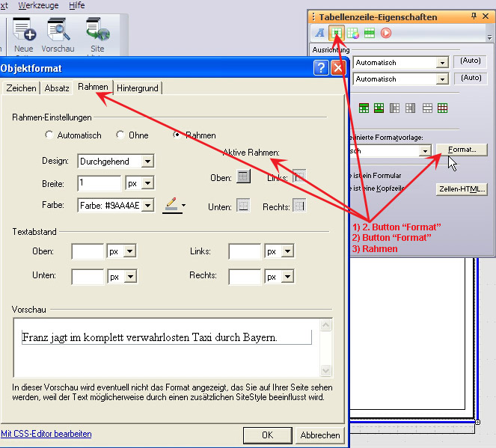The width and height of the screenshot is (496, 448).
Task: Toggle the Oben active border button
Action: click(243, 177)
